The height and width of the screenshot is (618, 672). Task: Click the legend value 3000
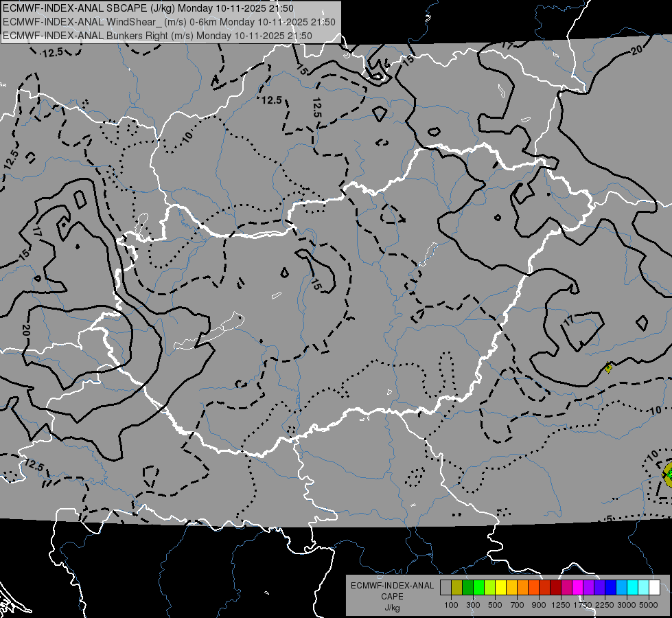pos(627,605)
